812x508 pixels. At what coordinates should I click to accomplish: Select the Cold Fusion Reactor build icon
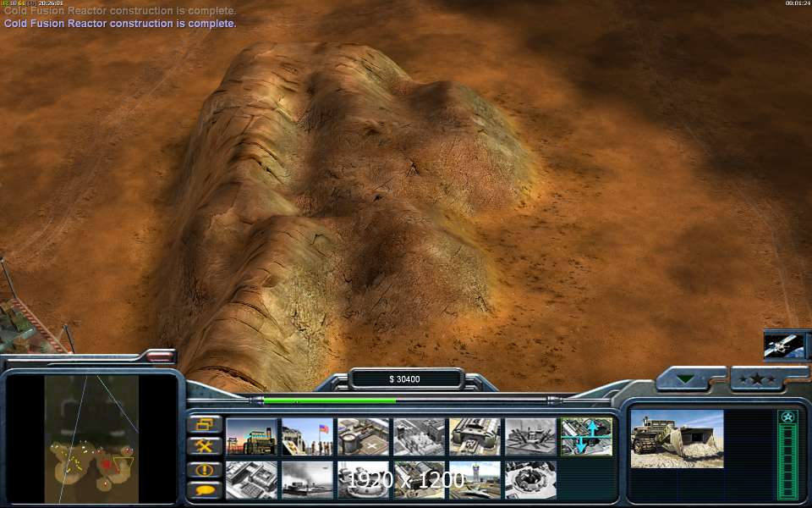pos(252,438)
